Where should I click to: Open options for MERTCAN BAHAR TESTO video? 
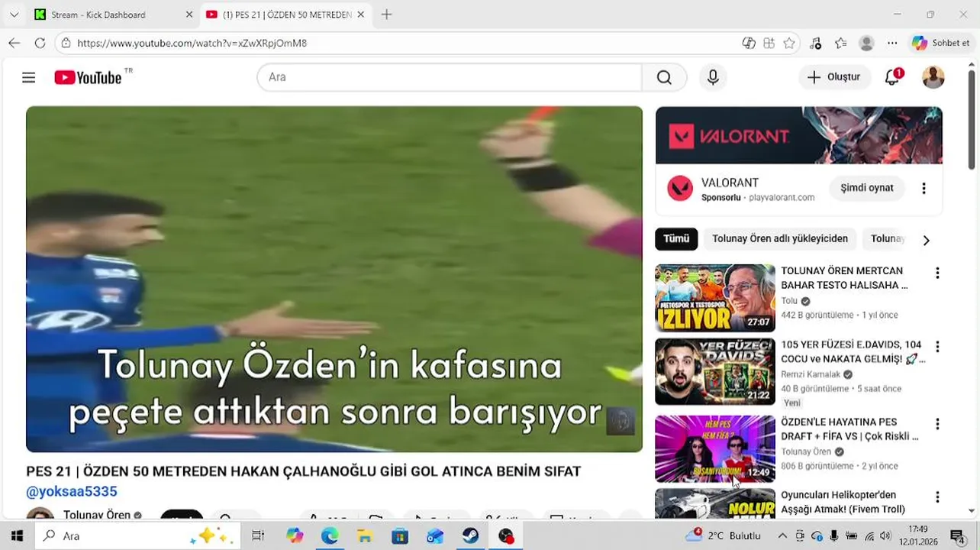tap(937, 273)
